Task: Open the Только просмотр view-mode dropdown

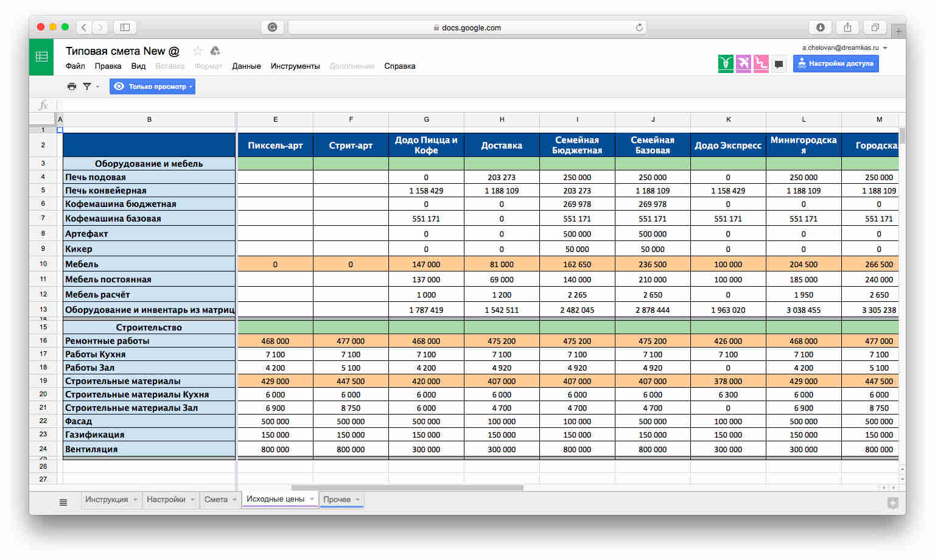Action: pos(153,86)
